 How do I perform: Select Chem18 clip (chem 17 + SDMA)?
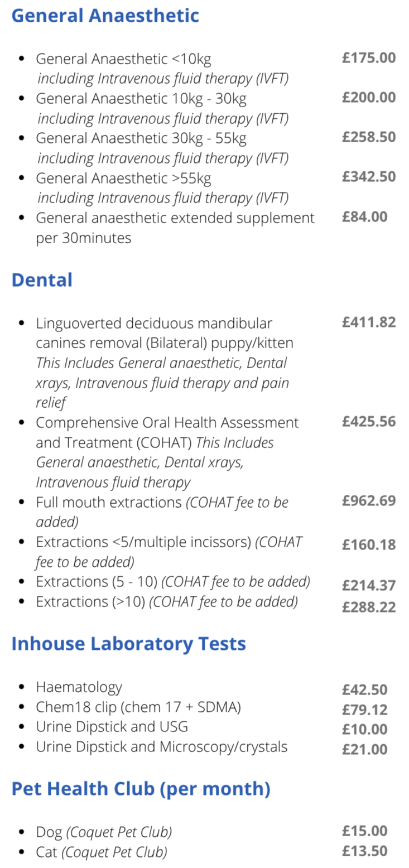pos(138,707)
